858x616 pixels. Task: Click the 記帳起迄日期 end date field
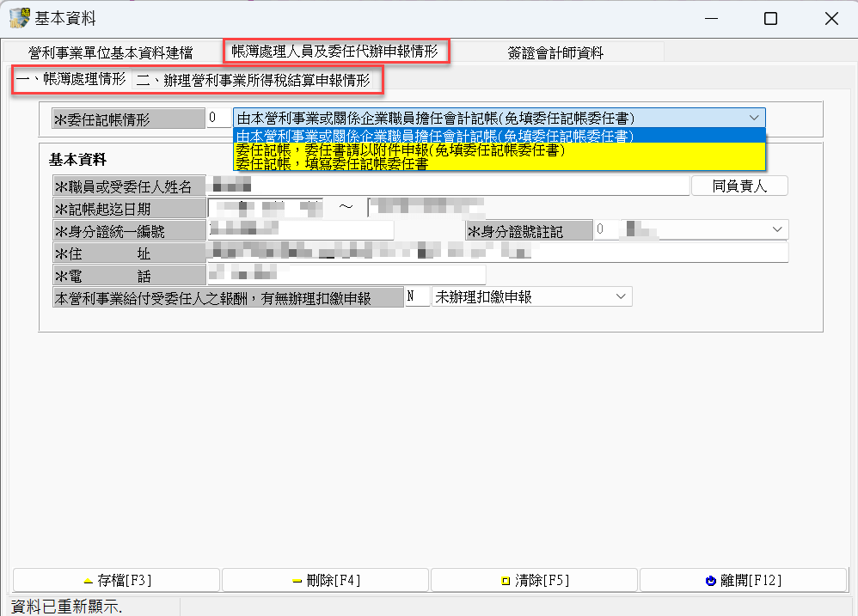tap(426, 208)
